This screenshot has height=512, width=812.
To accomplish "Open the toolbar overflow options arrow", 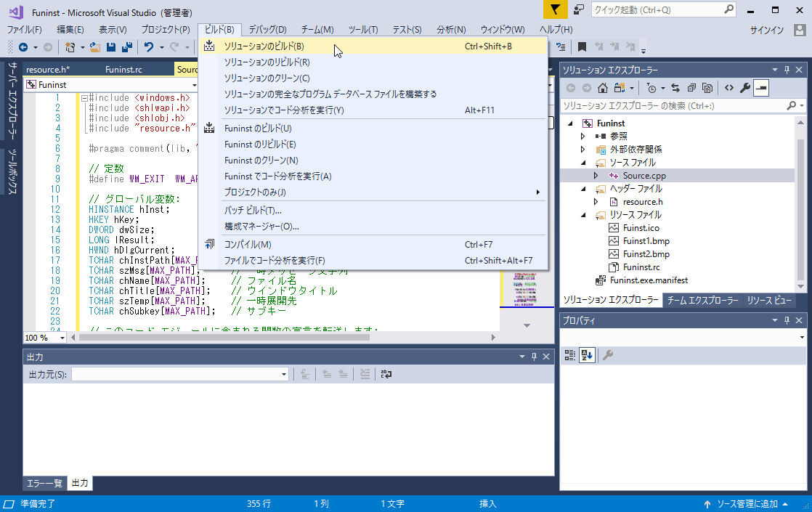I will 643,51.
